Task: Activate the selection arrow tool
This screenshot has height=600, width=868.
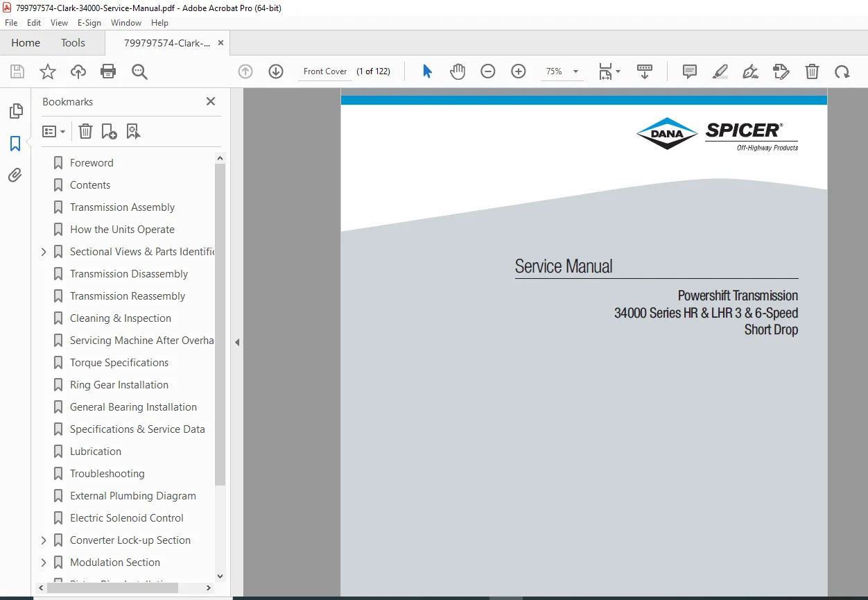Action: [427, 71]
